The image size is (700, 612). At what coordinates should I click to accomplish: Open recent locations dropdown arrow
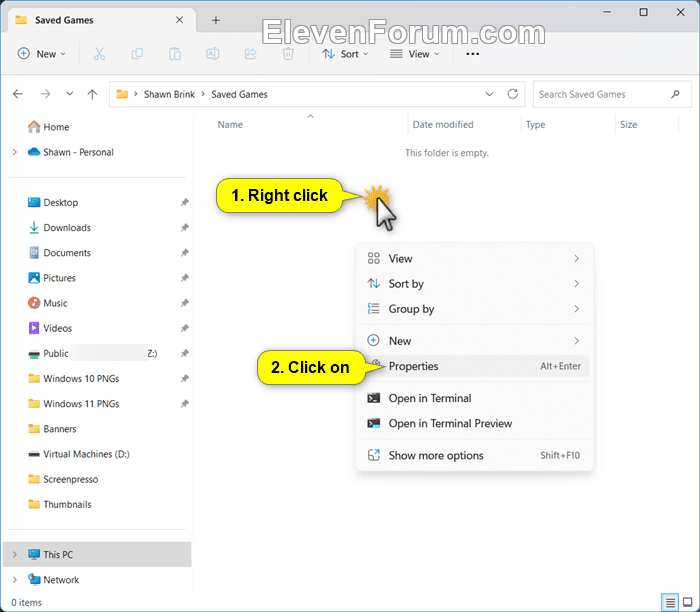point(69,94)
